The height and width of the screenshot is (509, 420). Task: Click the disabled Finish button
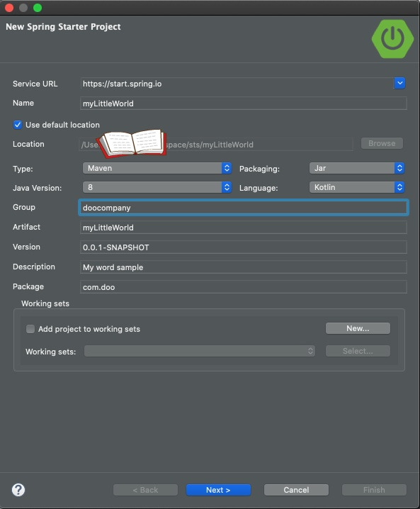coord(374,490)
